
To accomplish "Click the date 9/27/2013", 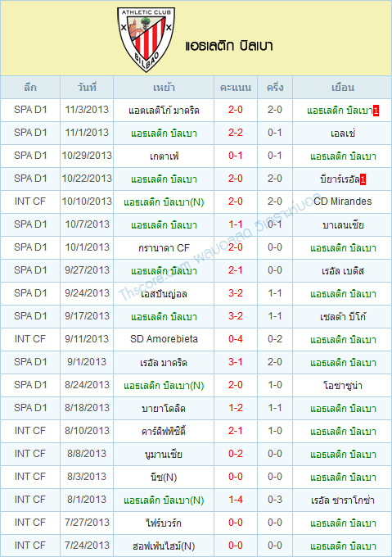I will point(87,270).
